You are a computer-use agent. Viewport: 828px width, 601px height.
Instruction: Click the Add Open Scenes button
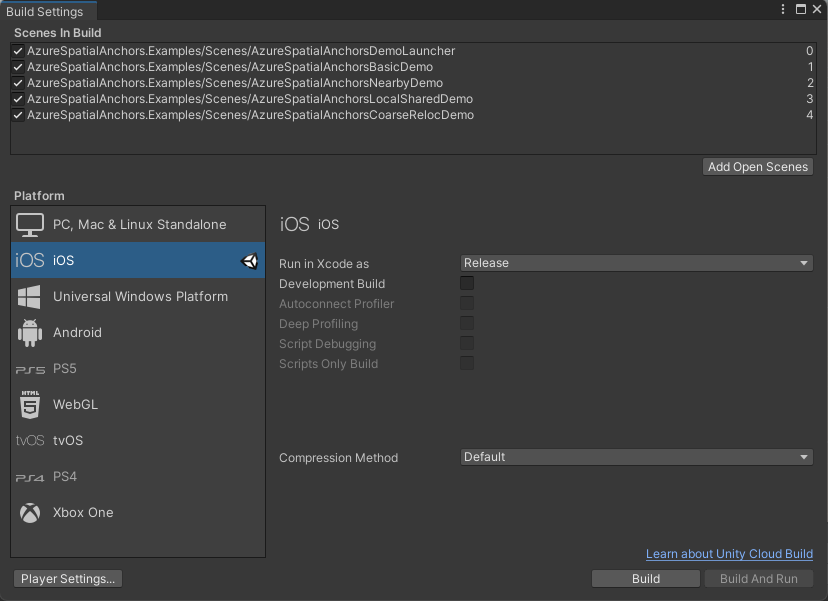coord(757,166)
